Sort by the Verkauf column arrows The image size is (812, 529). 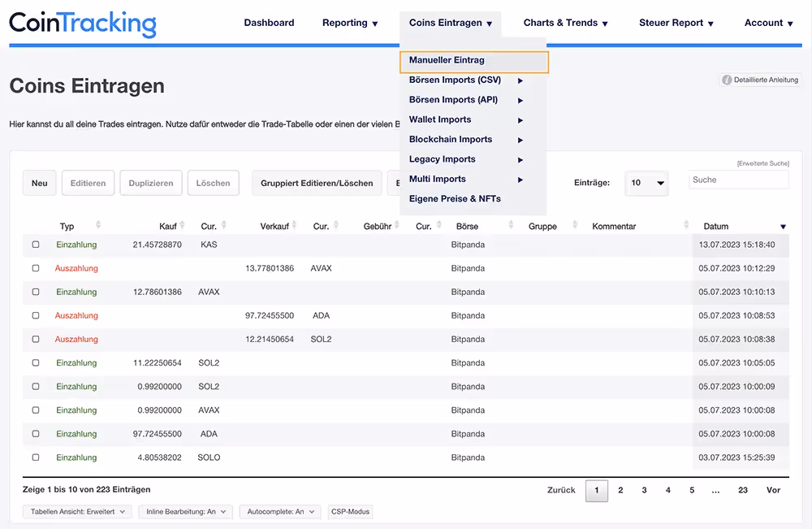click(294, 225)
